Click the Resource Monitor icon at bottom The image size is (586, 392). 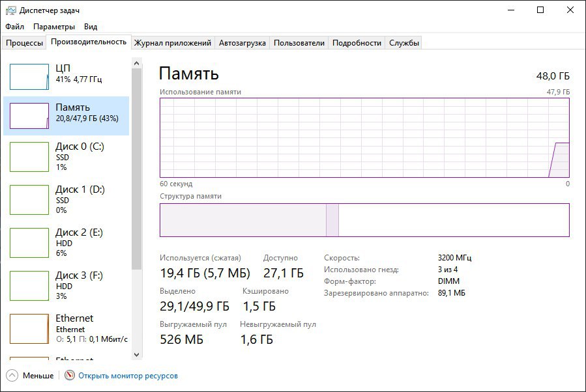(70, 375)
